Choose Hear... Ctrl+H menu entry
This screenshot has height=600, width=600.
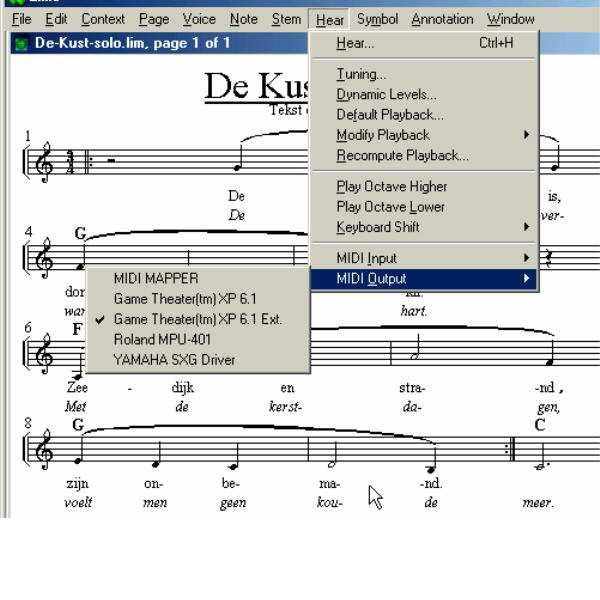tap(424, 43)
